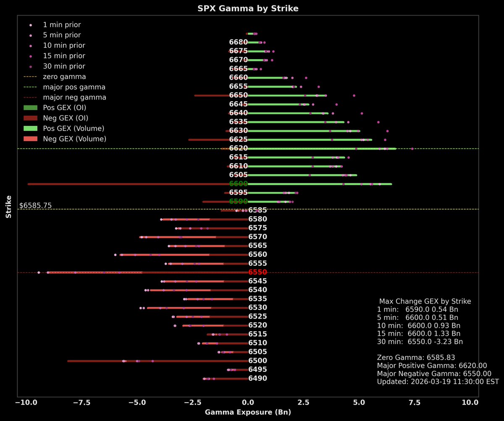Click the "SPX Gamma by Strike" chart title
Screen dimensions: 504x421
click(248, 8)
